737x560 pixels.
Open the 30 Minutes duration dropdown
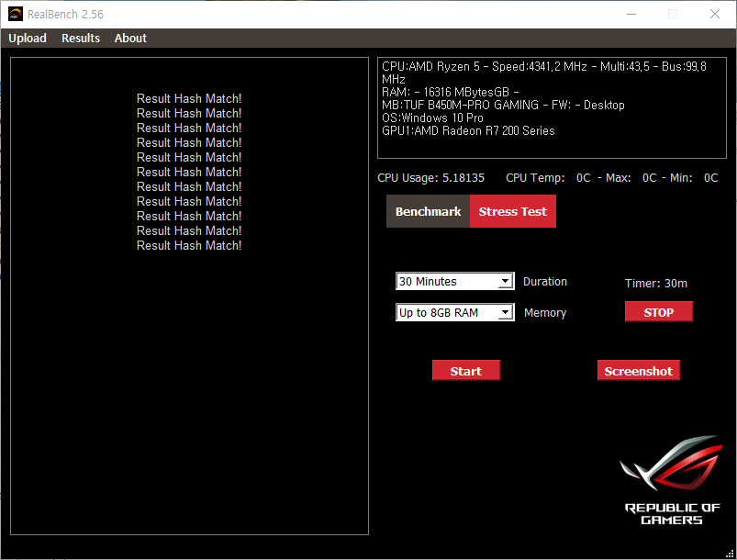coord(454,281)
